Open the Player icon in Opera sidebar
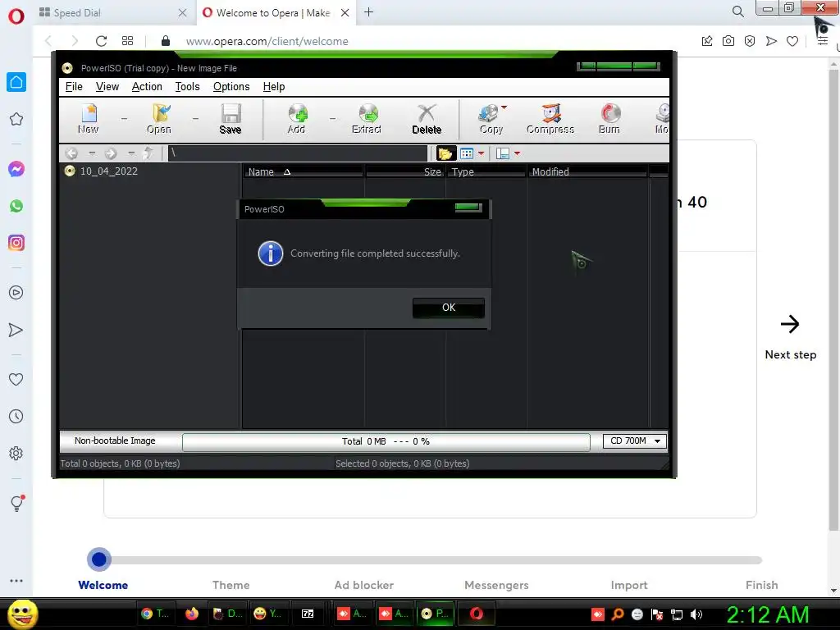Screen dimensions: 840x630 point(16,293)
